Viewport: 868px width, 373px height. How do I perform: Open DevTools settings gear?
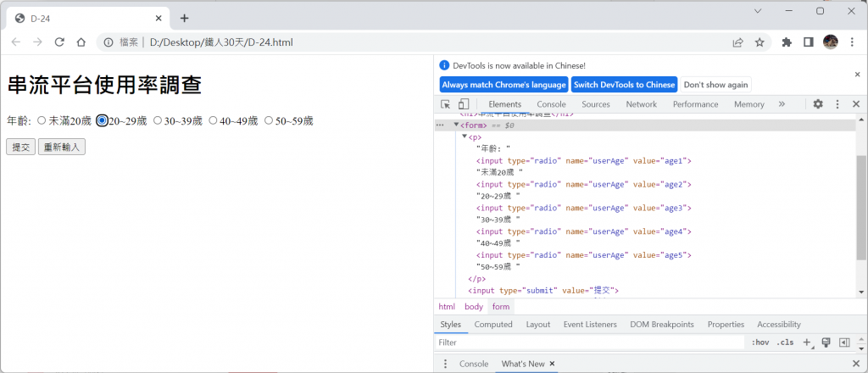click(x=818, y=104)
